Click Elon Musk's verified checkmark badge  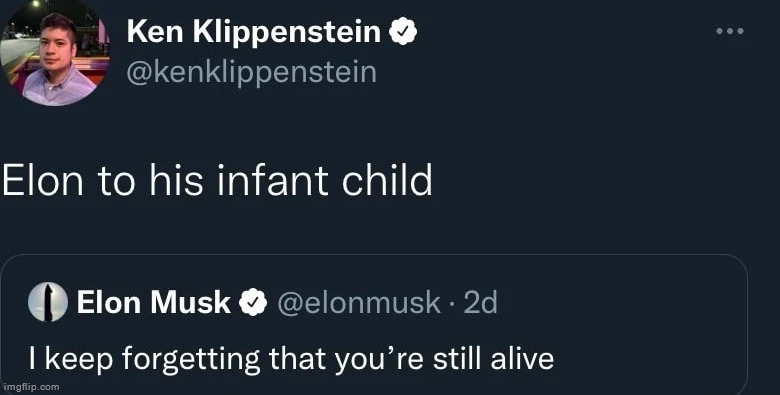coord(254,302)
